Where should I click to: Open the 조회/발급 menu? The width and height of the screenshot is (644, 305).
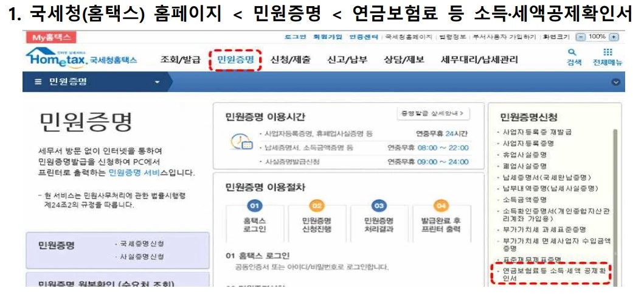(x=180, y=60)
